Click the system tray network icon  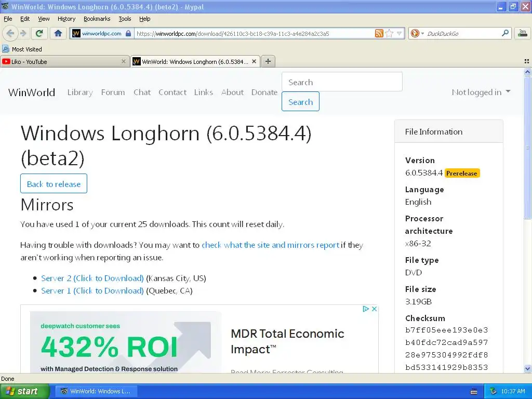[493, 391]
